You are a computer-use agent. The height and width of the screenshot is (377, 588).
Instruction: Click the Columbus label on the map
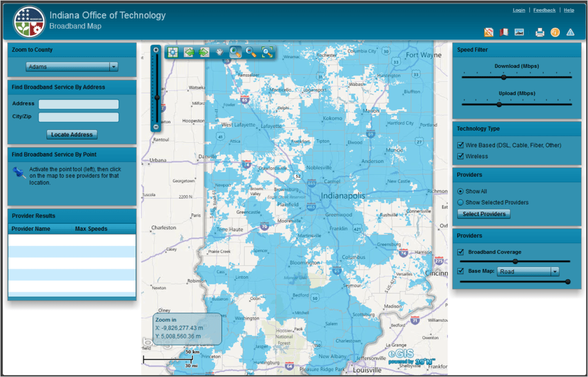tap(354, 257)
